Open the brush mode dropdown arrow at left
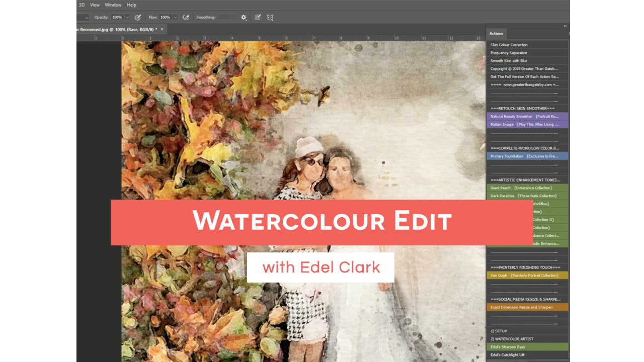This screenshot has width=644, height=362. 87,17
